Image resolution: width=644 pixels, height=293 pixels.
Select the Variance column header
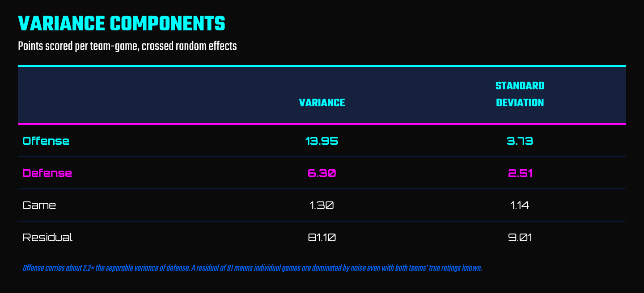(x=322, y=103)
